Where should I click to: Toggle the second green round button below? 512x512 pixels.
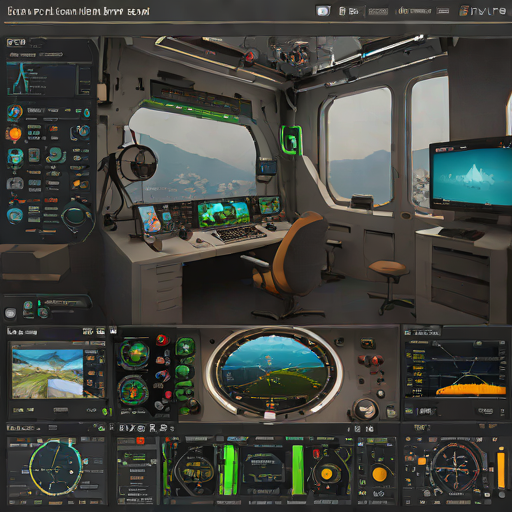tap(184, 371)
